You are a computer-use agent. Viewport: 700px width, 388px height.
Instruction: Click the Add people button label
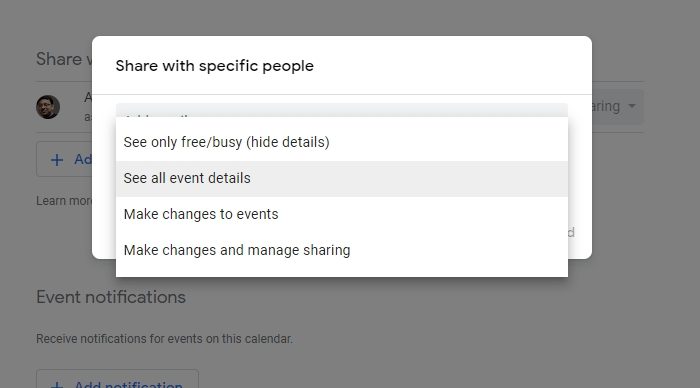(83, 159)
